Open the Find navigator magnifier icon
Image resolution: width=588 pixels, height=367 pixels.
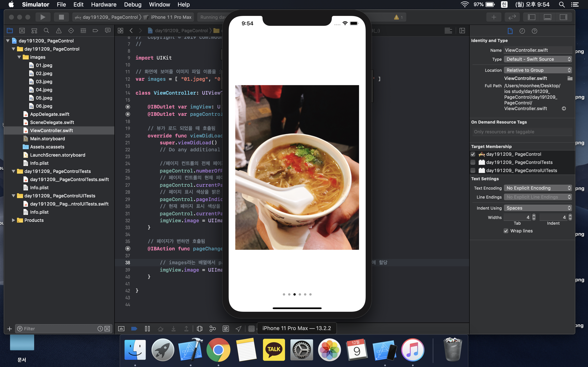point(46,31)
